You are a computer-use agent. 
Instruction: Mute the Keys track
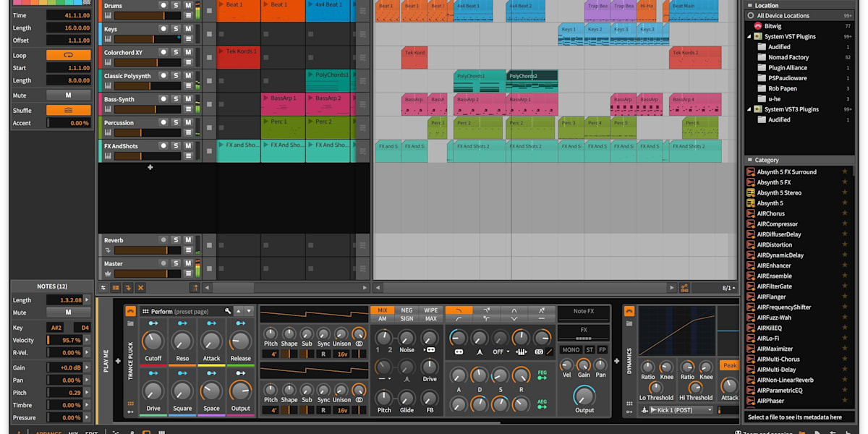[x=188, y=29]
